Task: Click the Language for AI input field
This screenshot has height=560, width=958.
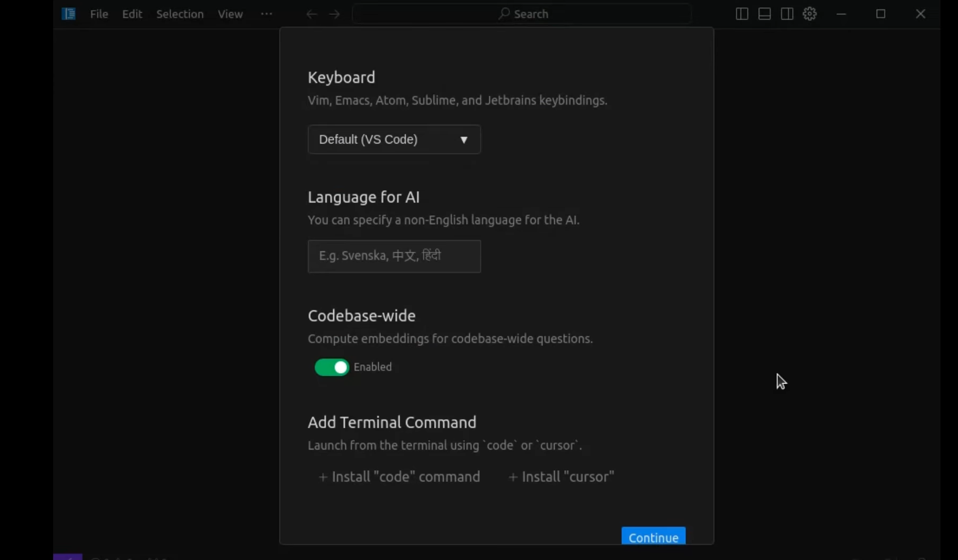Action: point(394,256)
